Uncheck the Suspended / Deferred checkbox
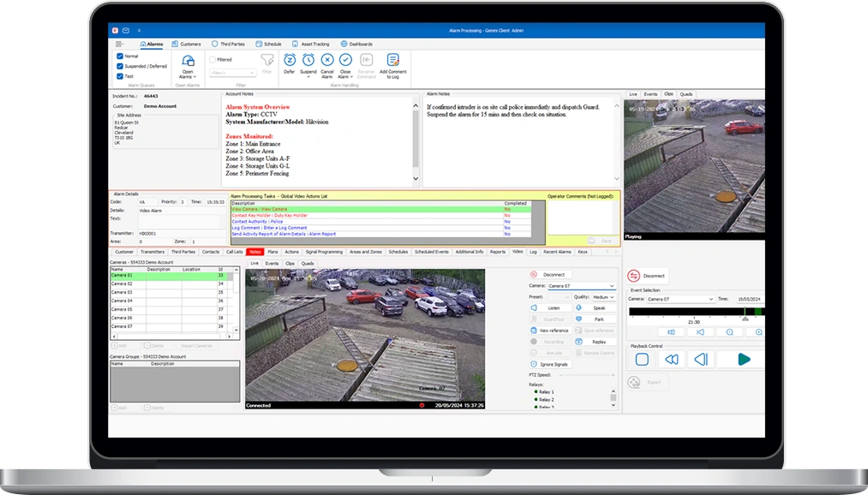Screen dimensions: 868x495 [x=120, y=66]
